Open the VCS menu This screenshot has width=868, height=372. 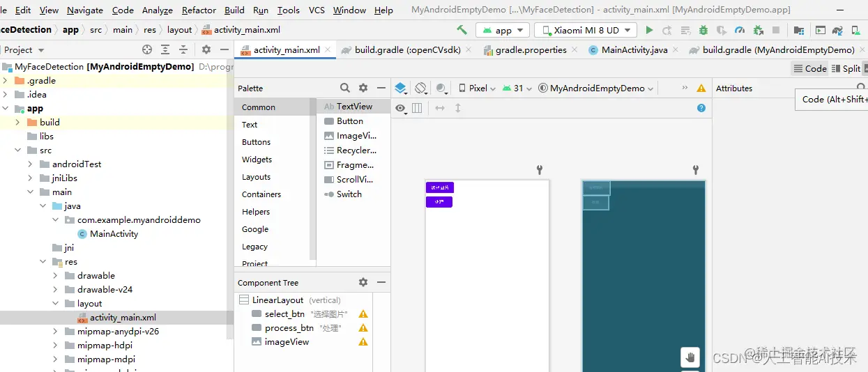tap(317, 10)
